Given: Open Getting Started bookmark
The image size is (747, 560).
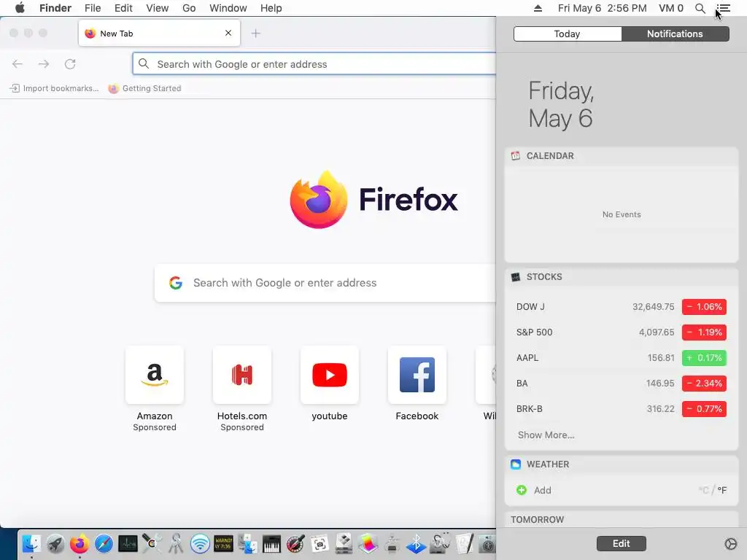Looking at the screenshot, I should 145,88.
